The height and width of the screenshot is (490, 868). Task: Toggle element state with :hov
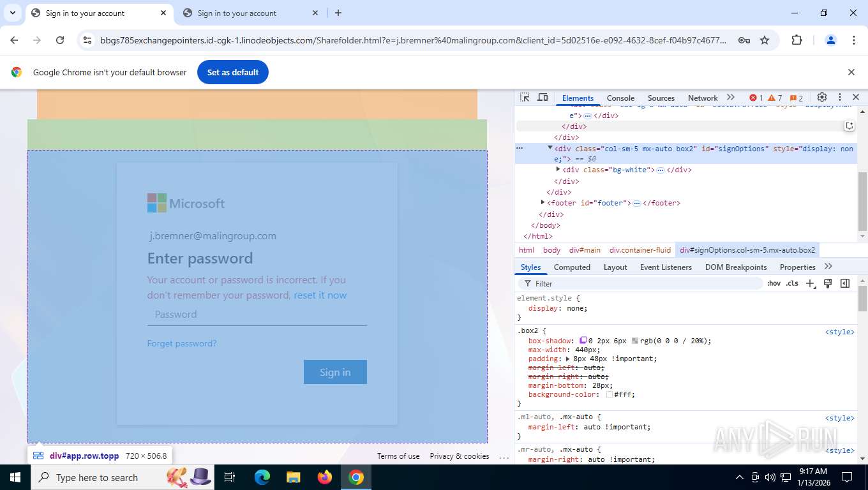pyautogui.click(x=774, y=283)
